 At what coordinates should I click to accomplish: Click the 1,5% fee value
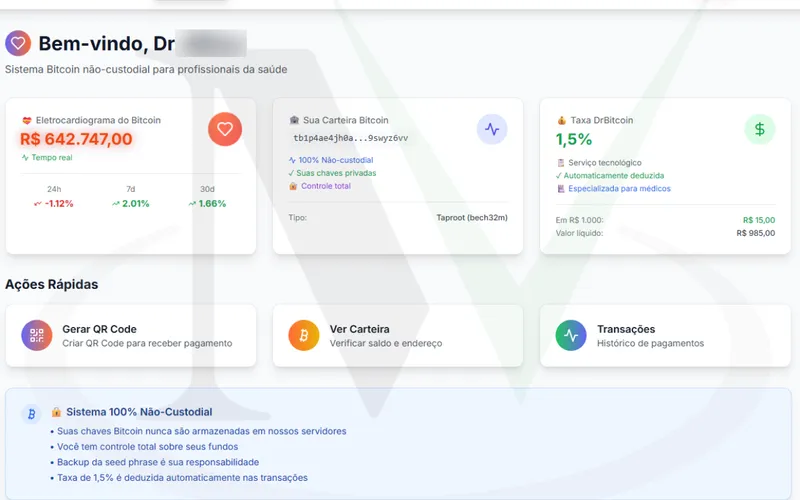tap(574, 139)
